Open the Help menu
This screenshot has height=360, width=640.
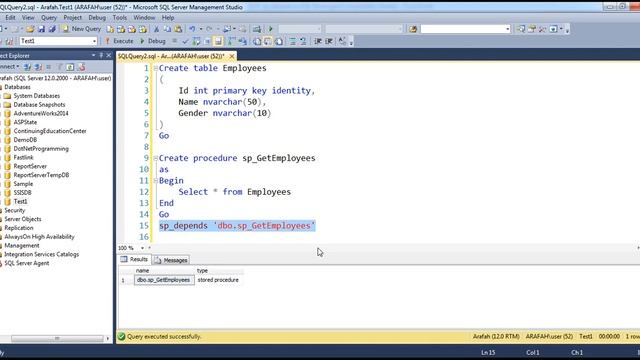pos(168,18)
